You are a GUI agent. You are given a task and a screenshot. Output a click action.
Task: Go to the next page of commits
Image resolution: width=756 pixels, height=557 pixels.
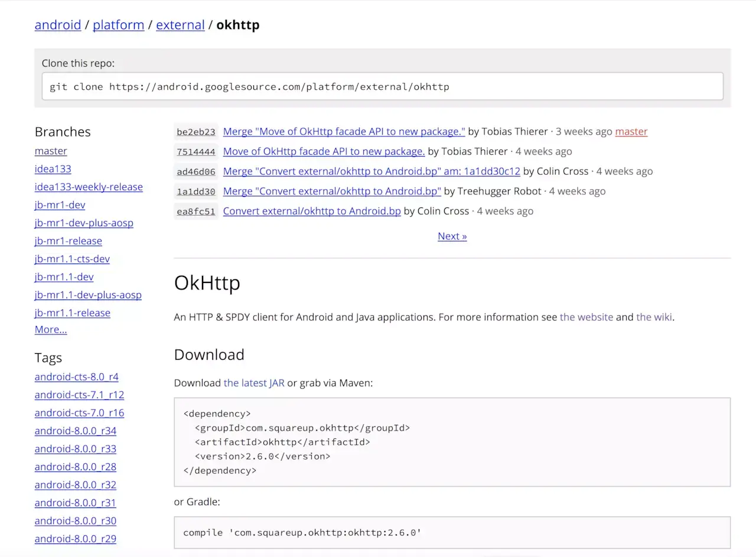(x=452, y=236)
